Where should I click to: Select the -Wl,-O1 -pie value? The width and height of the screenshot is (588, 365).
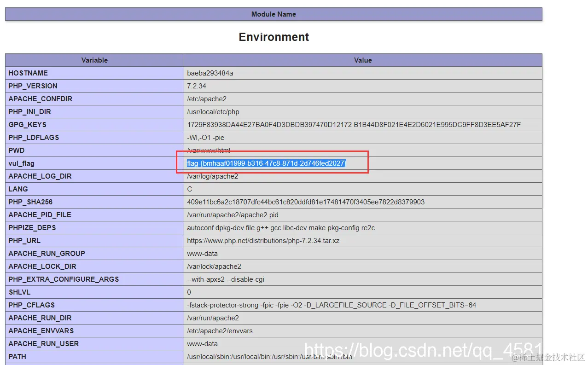[x=206, y=138]
